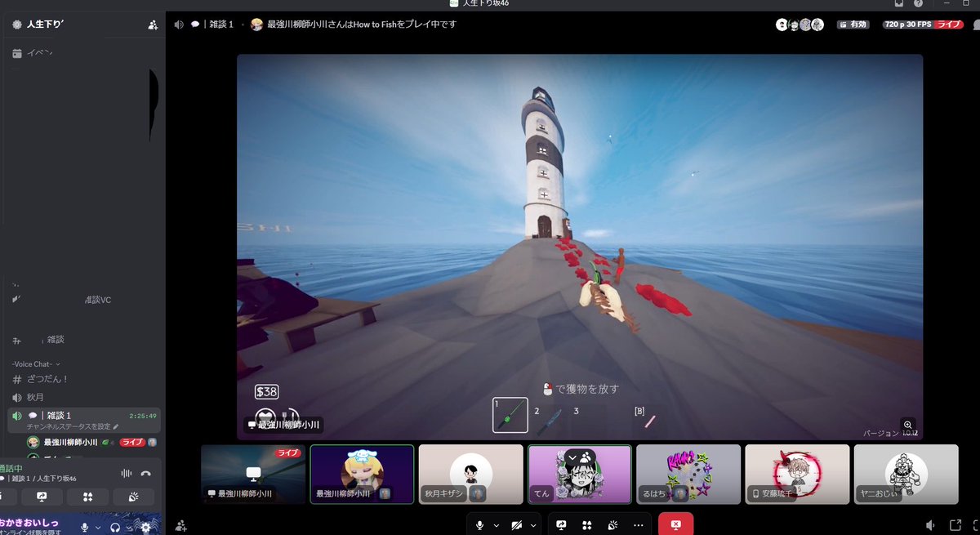Click screen share button in voice panel
Image resolution: width=980 pixels, height=535 pixels.
[42, 497]
